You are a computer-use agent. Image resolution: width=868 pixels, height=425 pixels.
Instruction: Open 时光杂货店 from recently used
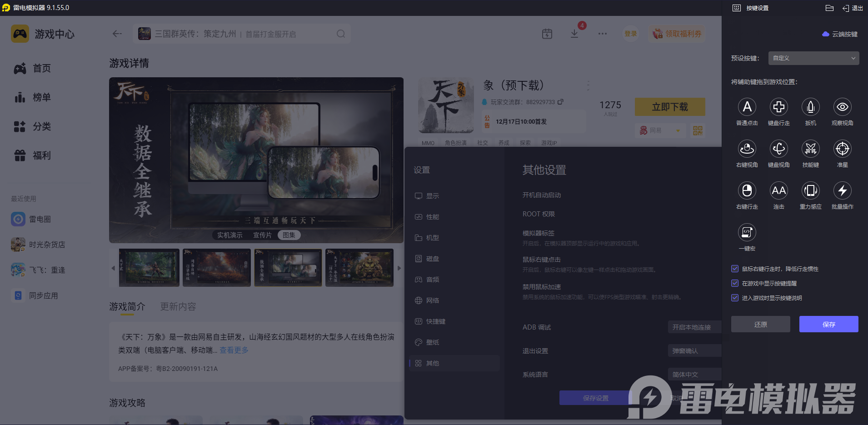(x=38, y=245)
